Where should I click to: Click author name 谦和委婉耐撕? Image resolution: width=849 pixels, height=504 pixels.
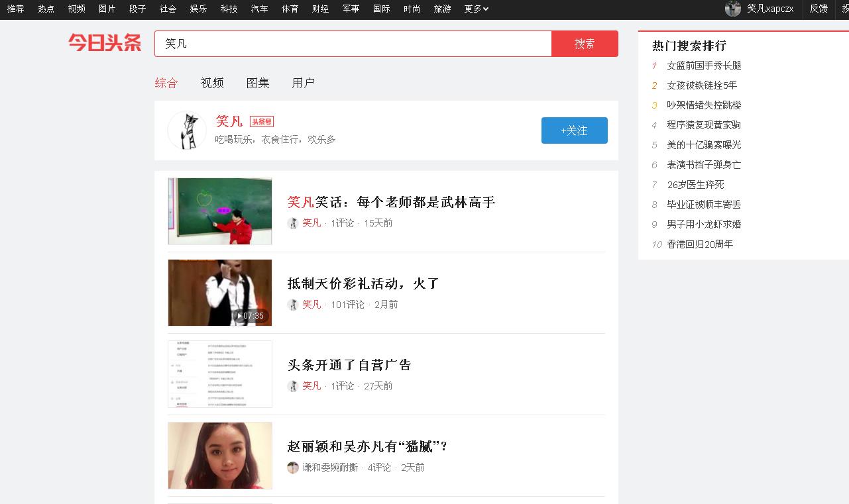coord(330,468)
